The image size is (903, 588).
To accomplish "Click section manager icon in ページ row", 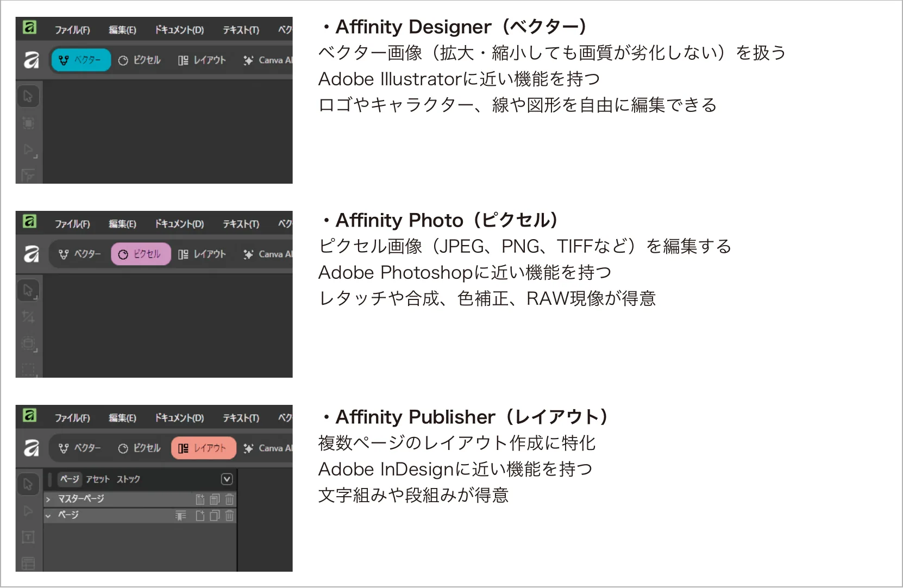I will [180, 516].
